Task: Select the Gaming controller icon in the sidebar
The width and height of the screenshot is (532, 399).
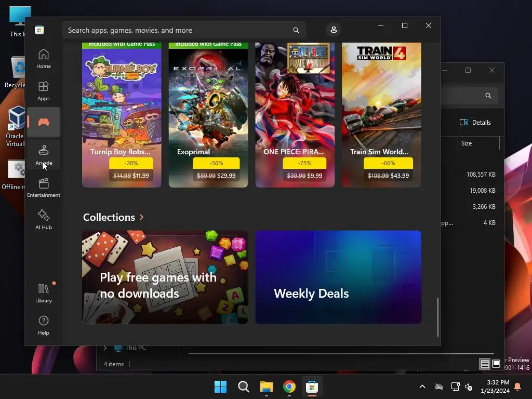Action: (44, 122)
